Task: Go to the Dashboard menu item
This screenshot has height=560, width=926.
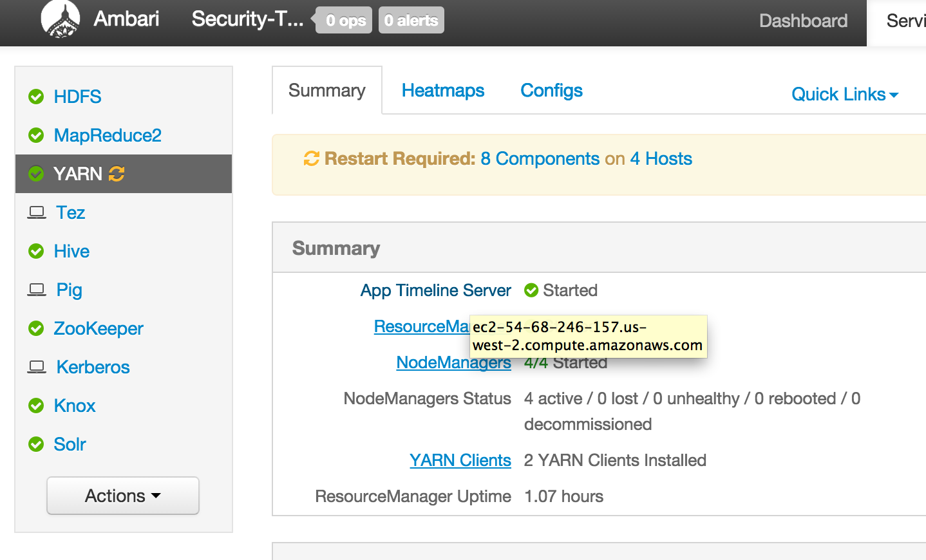Action: (x=803, y=21)
